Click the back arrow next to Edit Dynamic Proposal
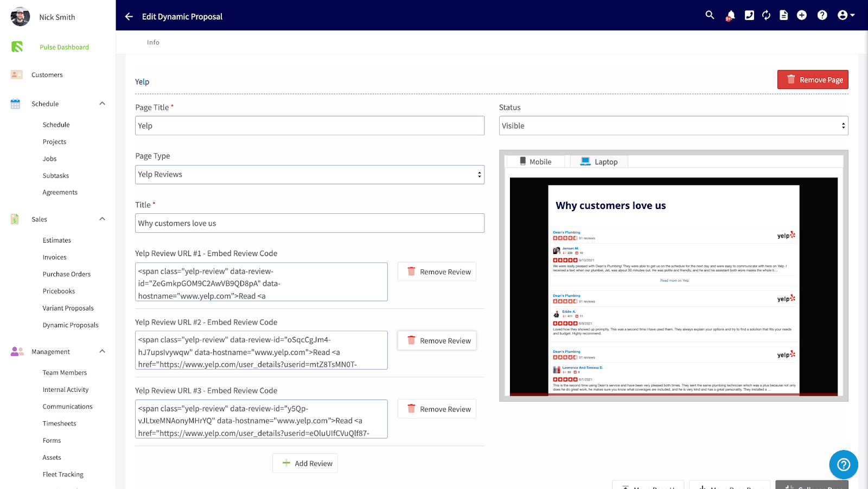The height and width of the screenshot is (489, 868). point(129,16)
